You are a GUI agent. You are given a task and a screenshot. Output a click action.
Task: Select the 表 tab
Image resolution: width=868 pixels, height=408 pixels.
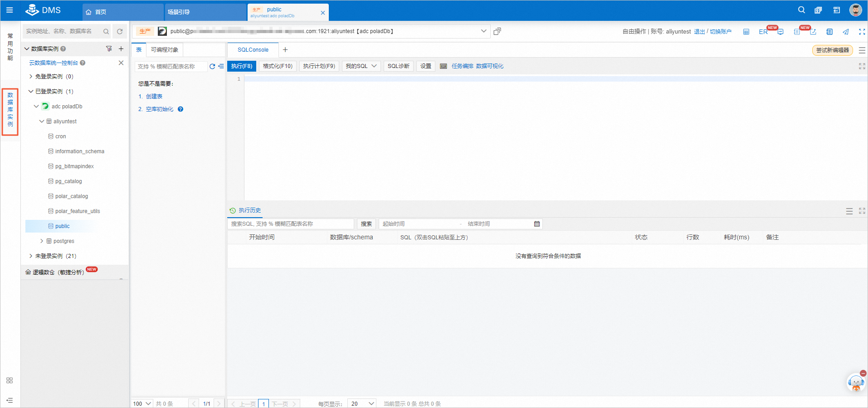click(x=139, y=50)
